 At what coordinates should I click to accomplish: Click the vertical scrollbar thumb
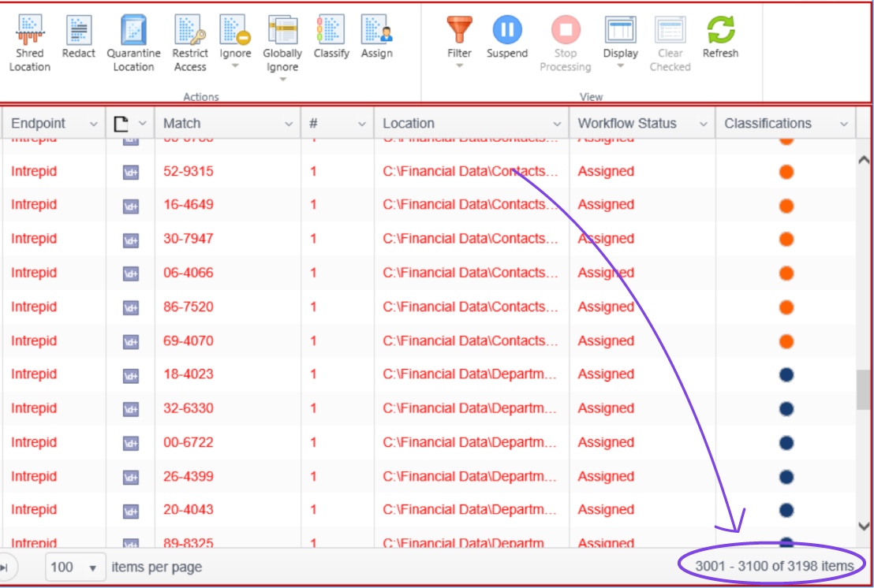pyautogui.click(x=864, y=390)
